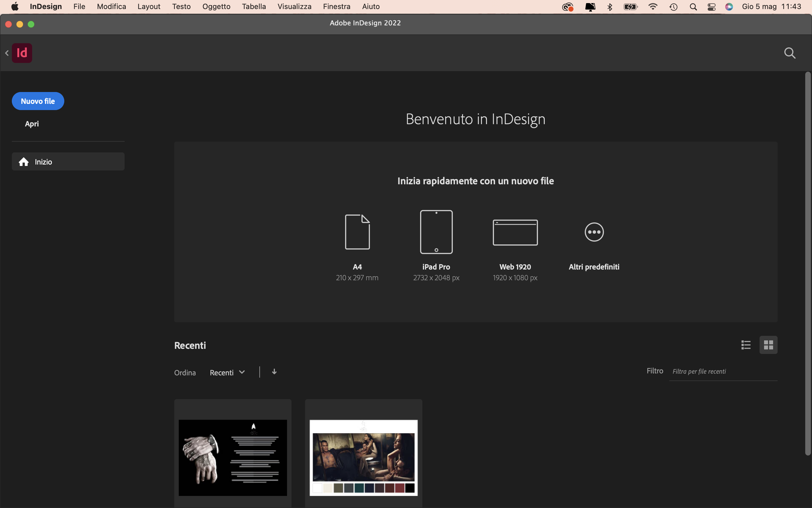Open Control Center icon
The height and width of the screenshot is (508, 812).
click(x=712, y=7)
